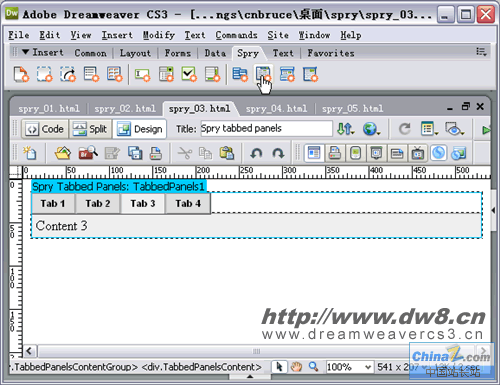Open the Commands menu
The width and height of the screenshot is (500, 385).
236,35
